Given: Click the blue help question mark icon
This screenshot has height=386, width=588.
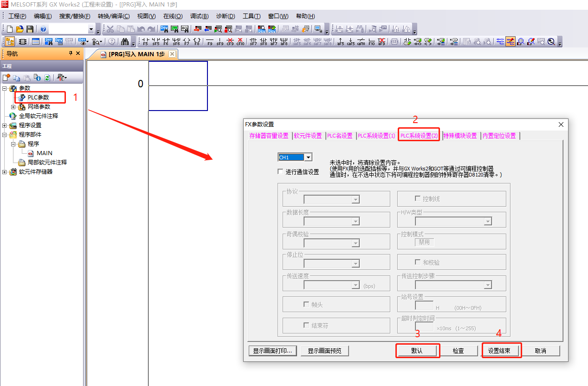Looking at the screenshot, I should coord(44,29).
